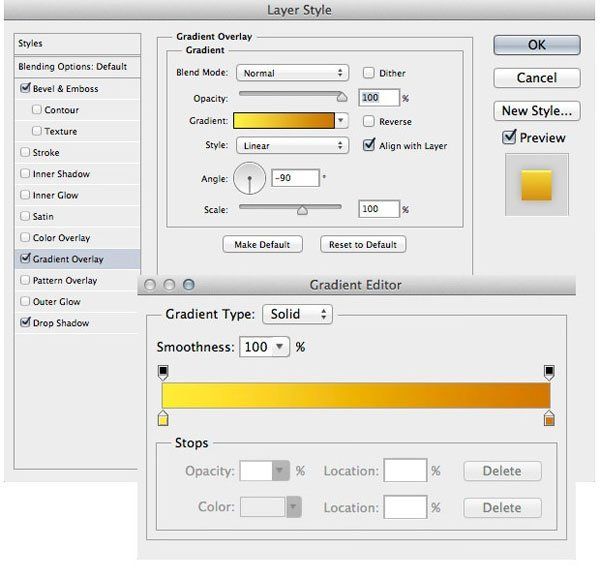Open the Smoothness value dropdown arrow

[280, 347]
